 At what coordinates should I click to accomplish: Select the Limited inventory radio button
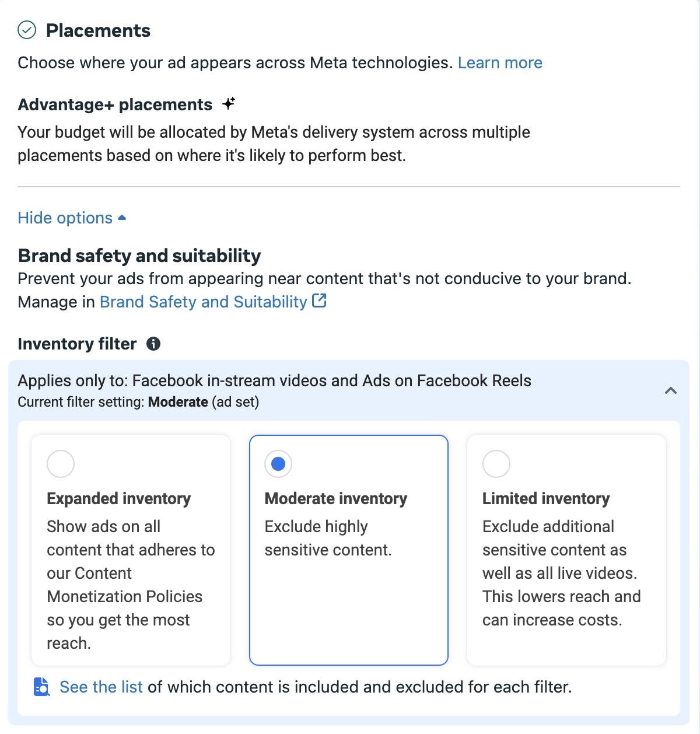[x=496, y=464]
